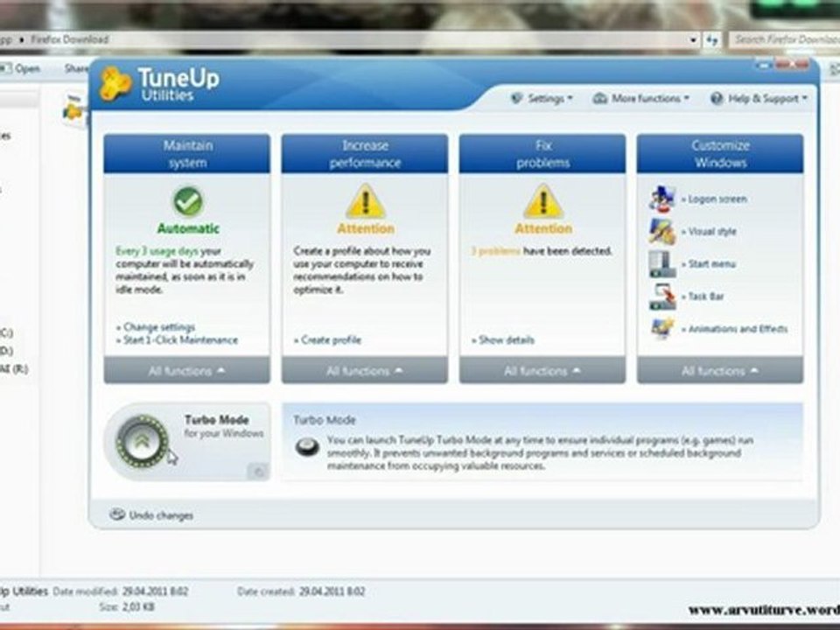Click the green Automatic checkmark icon
Image resolution: width=840 pixels, height=630 pixels.
click(x=188, y=201)
